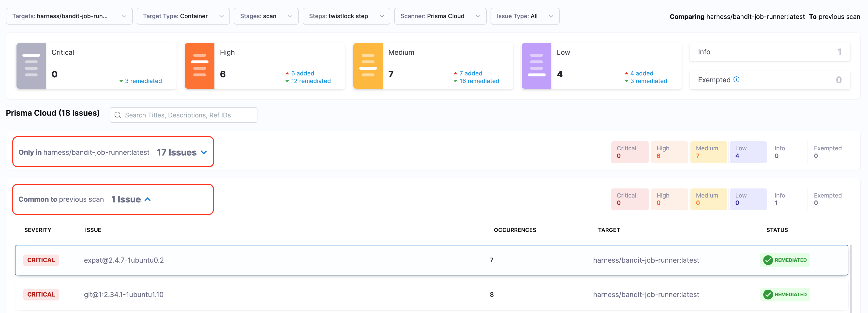Click the search magnifier icon

coord(118,115)
